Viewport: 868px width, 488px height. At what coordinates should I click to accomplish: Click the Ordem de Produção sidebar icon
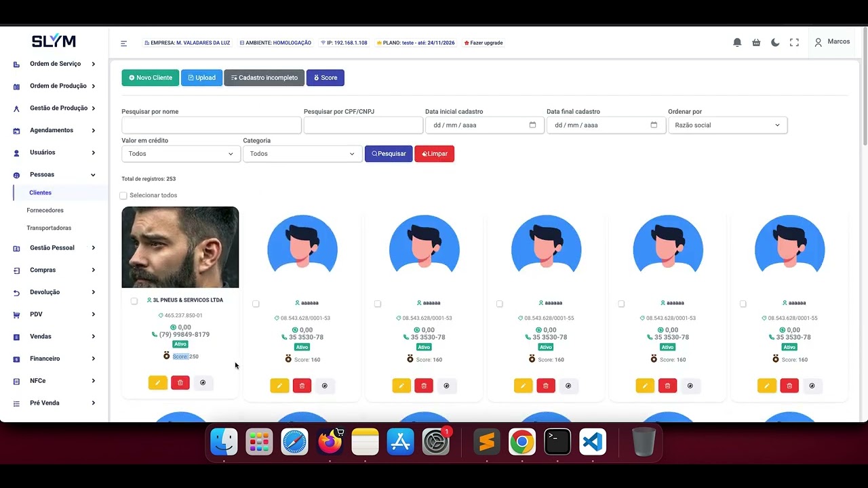click(x=16, y=87)
